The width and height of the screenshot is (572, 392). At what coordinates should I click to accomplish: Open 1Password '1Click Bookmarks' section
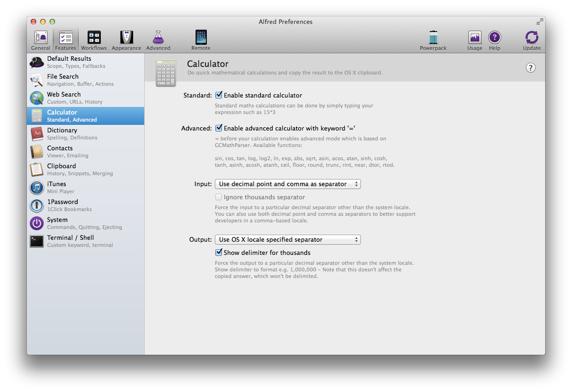(x=86, y=205)
